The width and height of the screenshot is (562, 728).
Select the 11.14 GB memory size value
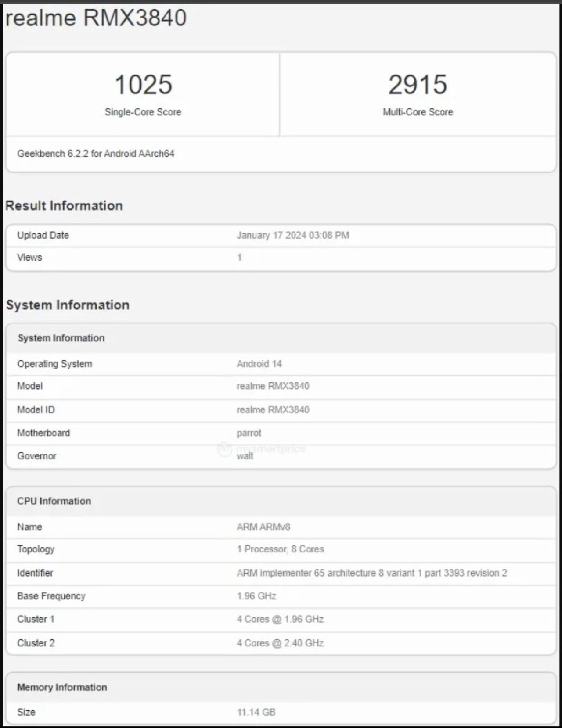[x=256, y=712]
